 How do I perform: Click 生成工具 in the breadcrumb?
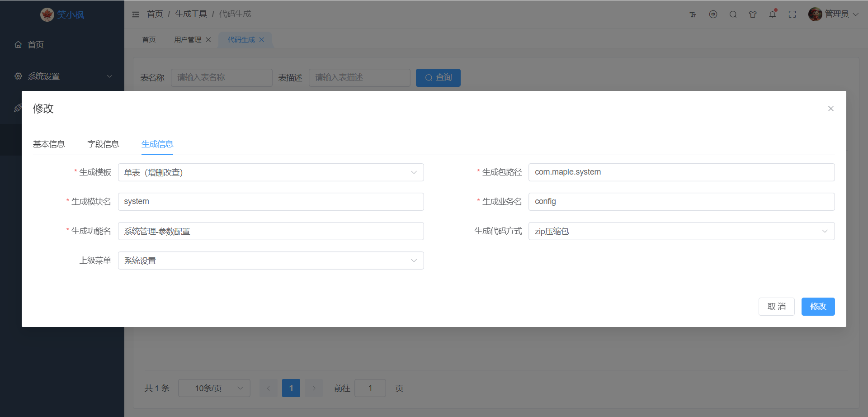click(x=191, y=14)
